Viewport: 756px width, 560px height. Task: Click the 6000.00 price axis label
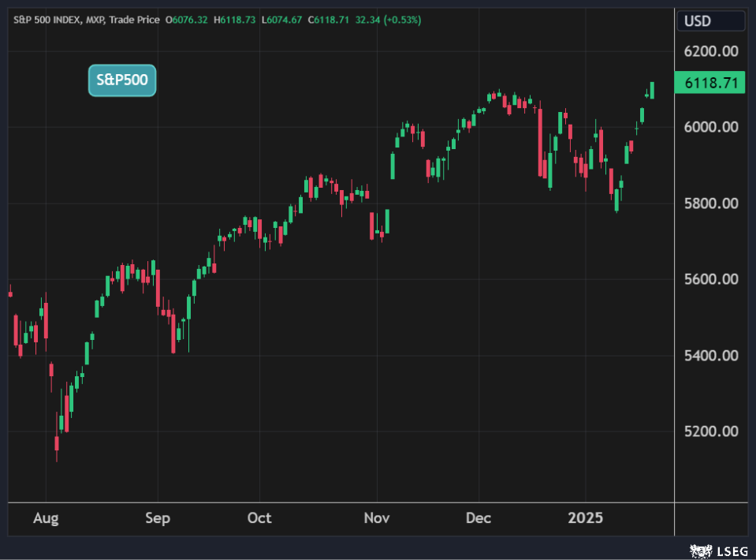[x=710, y=127]
